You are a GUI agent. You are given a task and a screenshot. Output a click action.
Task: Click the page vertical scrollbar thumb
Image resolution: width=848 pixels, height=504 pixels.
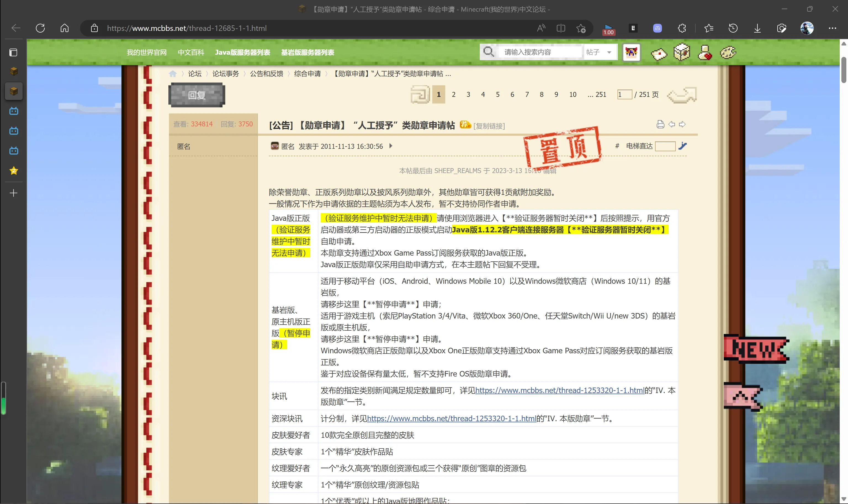(844, 70)
